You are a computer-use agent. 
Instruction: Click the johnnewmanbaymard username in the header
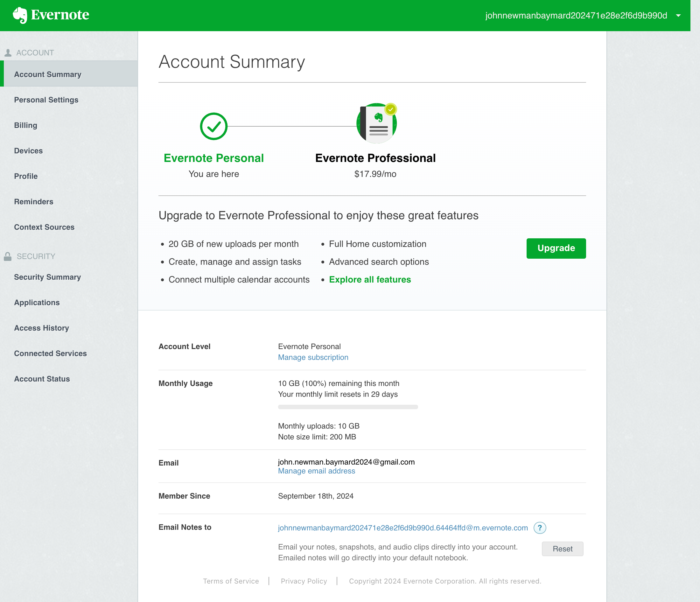click(x=576, y=16)
